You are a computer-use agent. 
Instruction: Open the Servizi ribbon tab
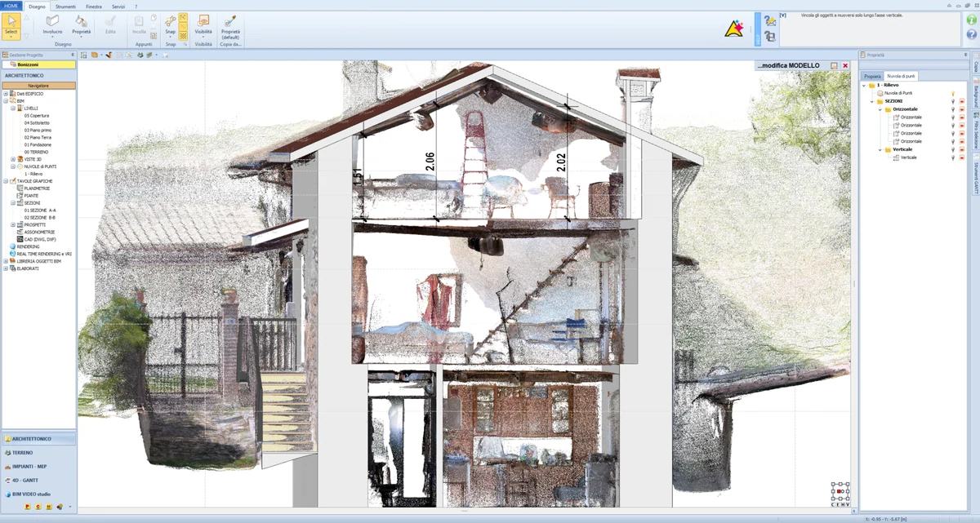coord(118,7)
